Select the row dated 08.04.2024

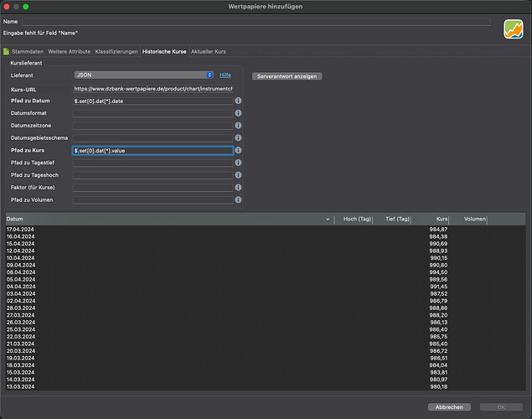[266, 272]
